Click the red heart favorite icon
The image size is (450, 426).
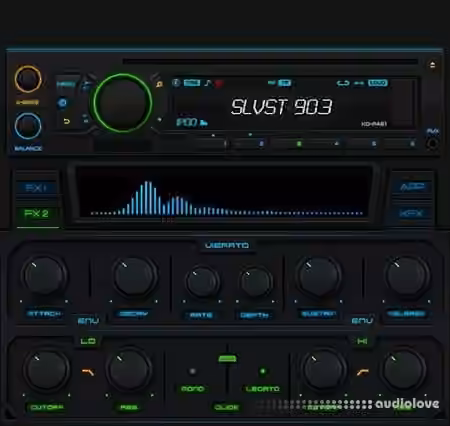(219, 83)
